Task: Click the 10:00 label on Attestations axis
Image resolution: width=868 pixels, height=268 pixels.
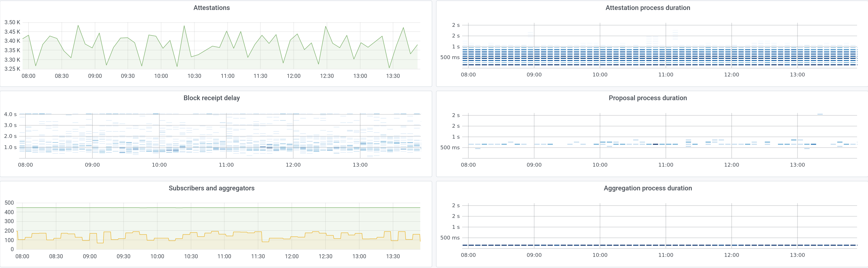Action: 161,76
